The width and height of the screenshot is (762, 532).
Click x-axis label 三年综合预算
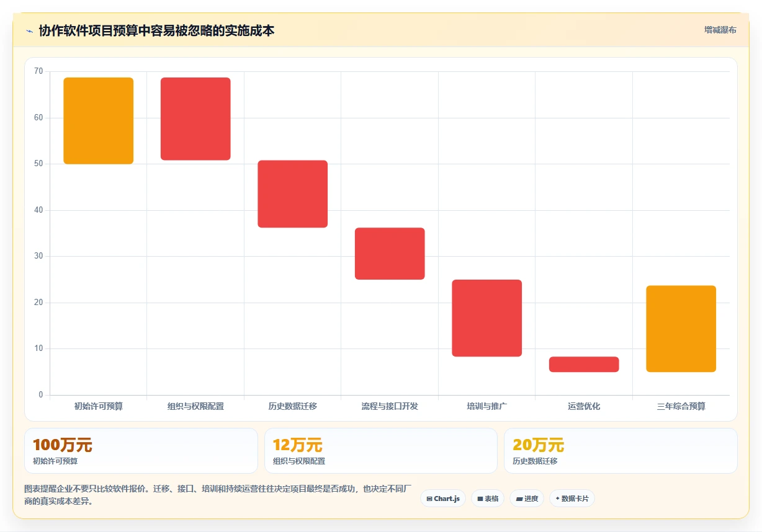(x=681, y=407)
